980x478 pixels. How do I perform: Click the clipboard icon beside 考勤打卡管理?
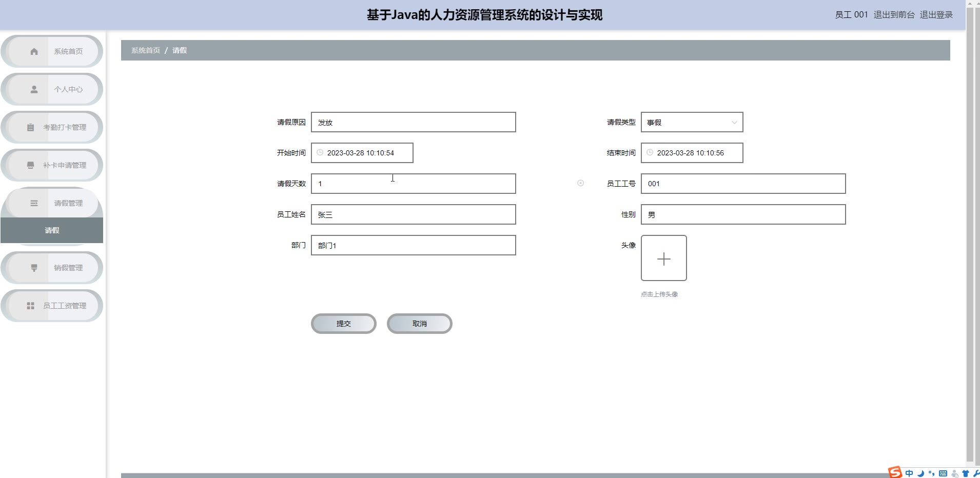tap(30, 127)
